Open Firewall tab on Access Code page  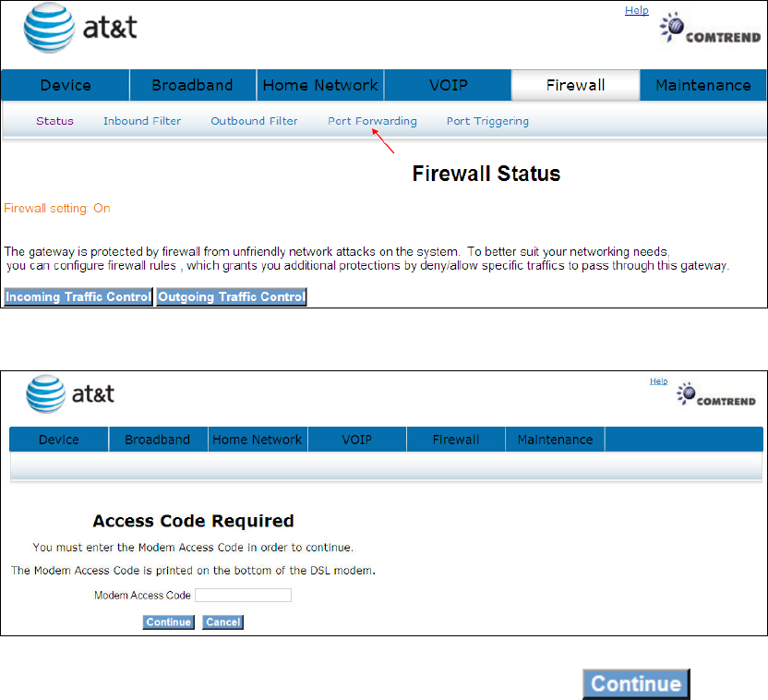[455, 440]
